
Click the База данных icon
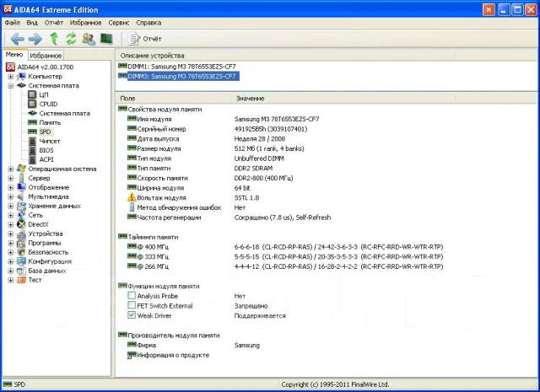tap(21, 271)
